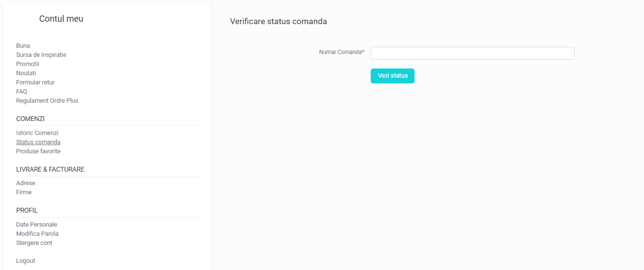Visit the FAQ page
The image size is (644, 270).
point(22,92)
